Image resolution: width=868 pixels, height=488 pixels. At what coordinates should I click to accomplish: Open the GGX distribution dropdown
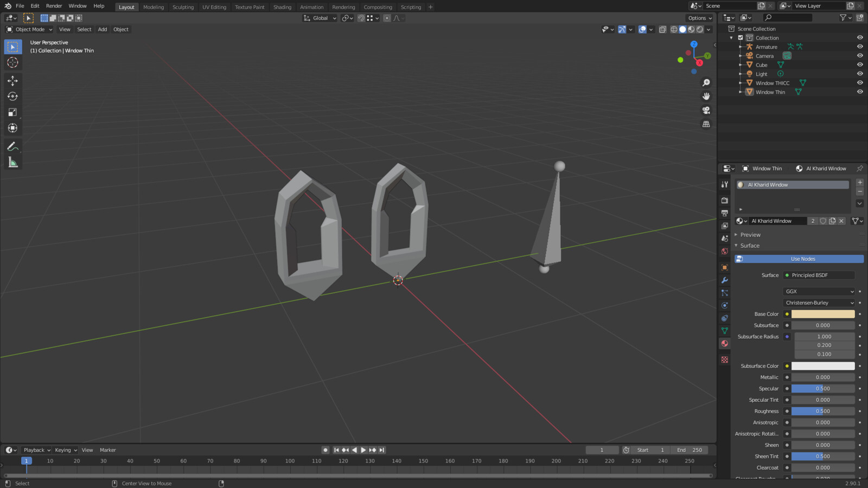coord(819,292)
